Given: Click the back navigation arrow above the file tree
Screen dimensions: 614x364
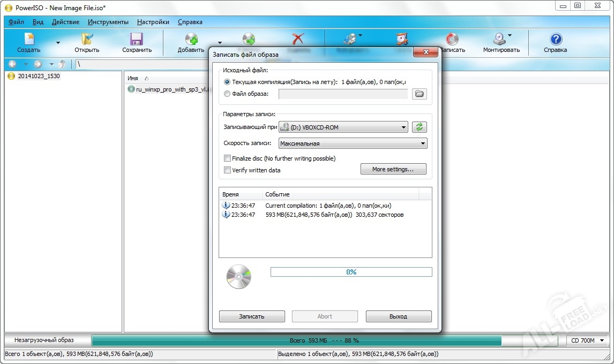Looking at the screenshot, I should coord(11,64).
